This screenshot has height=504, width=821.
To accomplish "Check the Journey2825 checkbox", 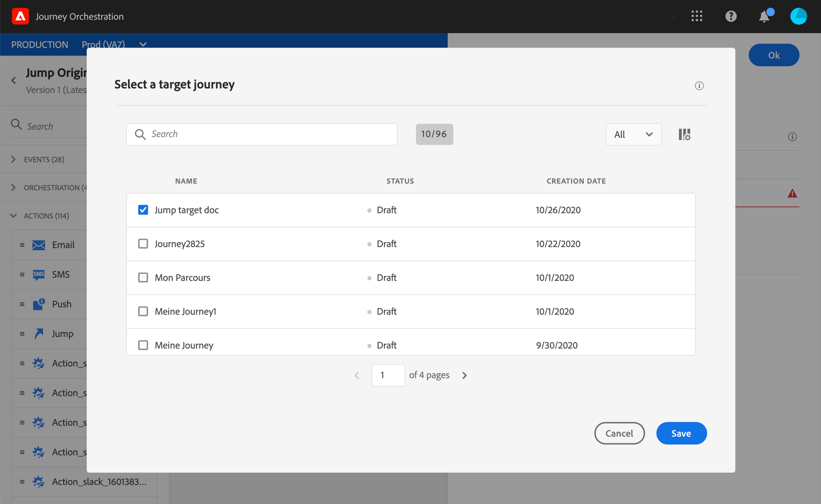I will [x=143, y=244].
